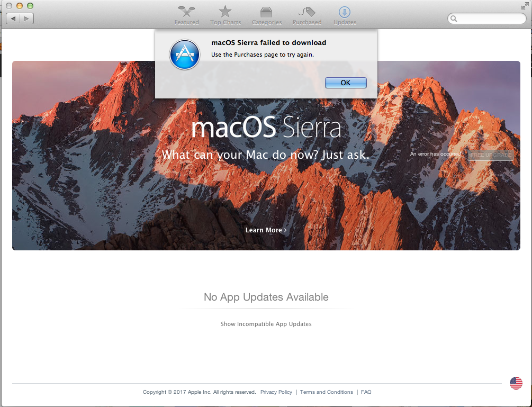The width and height of the screenshot is (532, 407).
Task: Click OK in the download failed dialog
Action: coord(346,83)
